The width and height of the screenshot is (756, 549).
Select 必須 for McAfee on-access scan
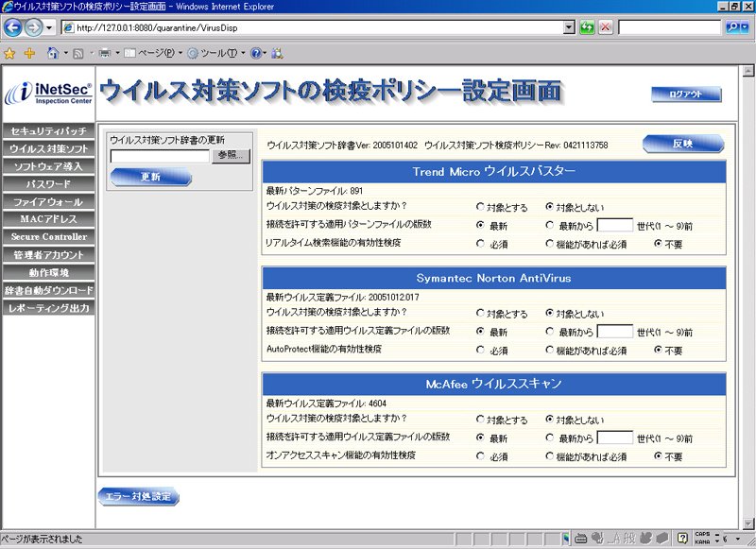pyautogui.click(x=480, y=456)
